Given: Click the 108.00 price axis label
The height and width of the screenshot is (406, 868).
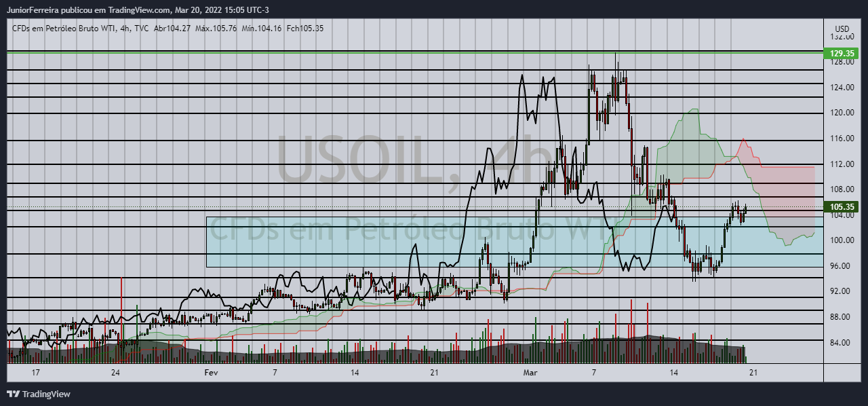Looking at the screenshot, I should pos(843,189).
